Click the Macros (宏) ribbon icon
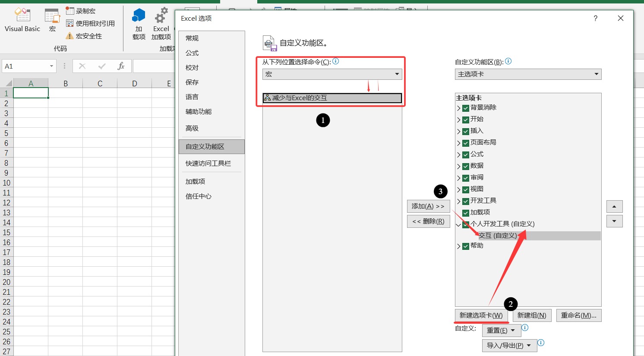 tap(52, 20)
